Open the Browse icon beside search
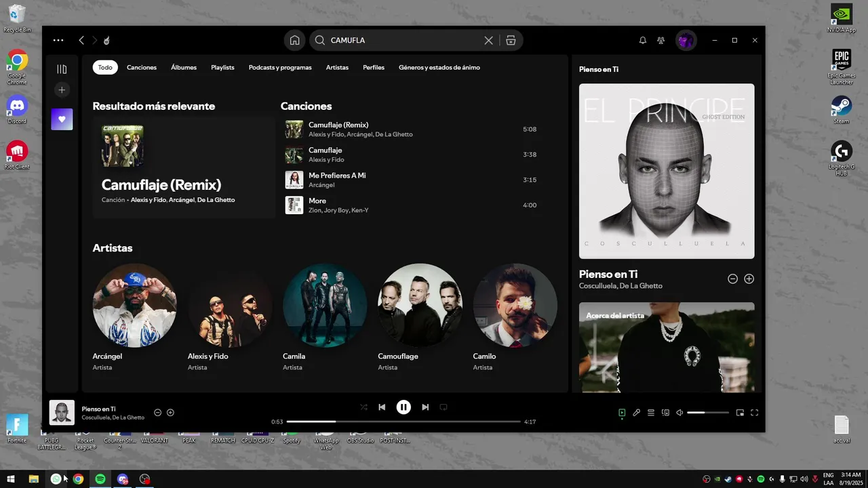Screen dimensions: 868x488 511,40
